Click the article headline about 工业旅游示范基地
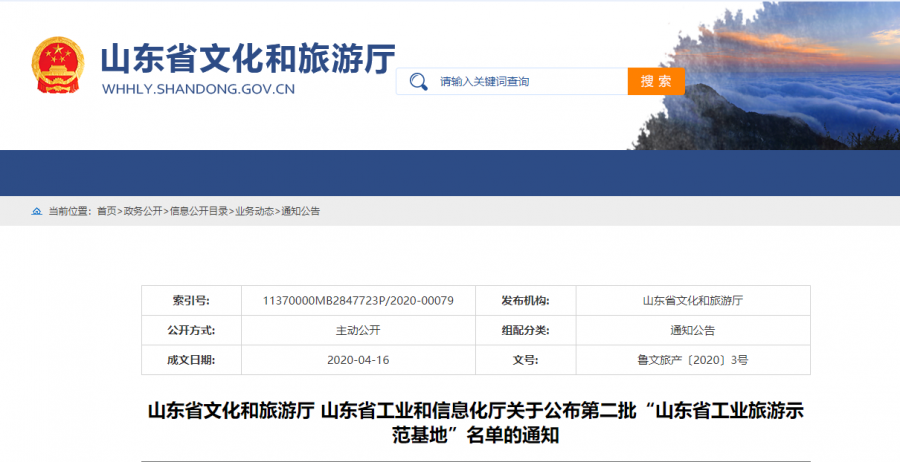 pos(475,424)
